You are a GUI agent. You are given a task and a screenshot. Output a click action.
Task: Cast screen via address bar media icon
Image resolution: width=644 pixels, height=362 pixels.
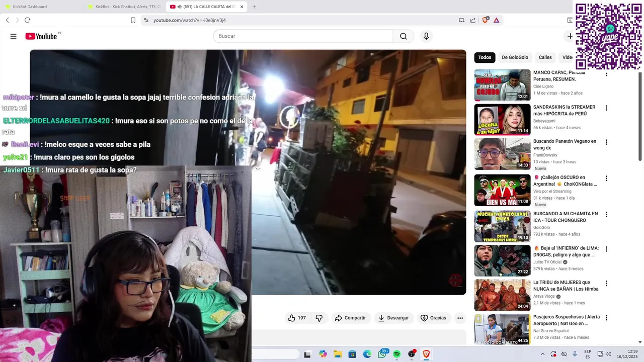tap(461, 20)
